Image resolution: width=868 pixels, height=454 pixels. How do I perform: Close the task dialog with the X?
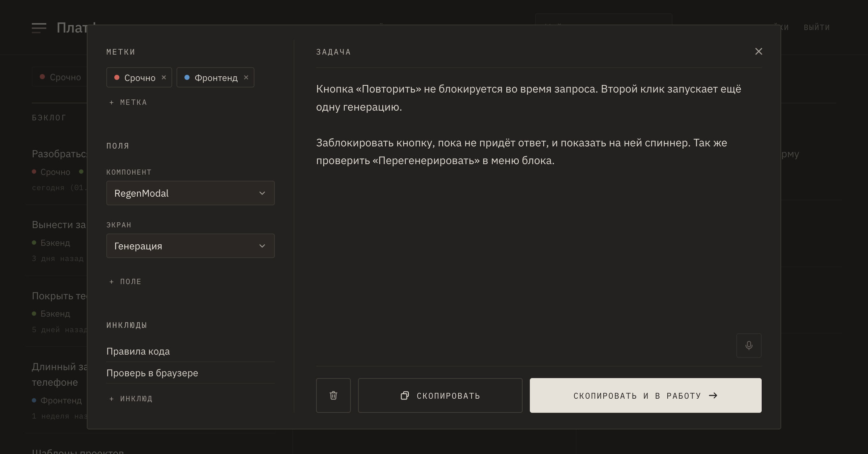coord(759,51)
